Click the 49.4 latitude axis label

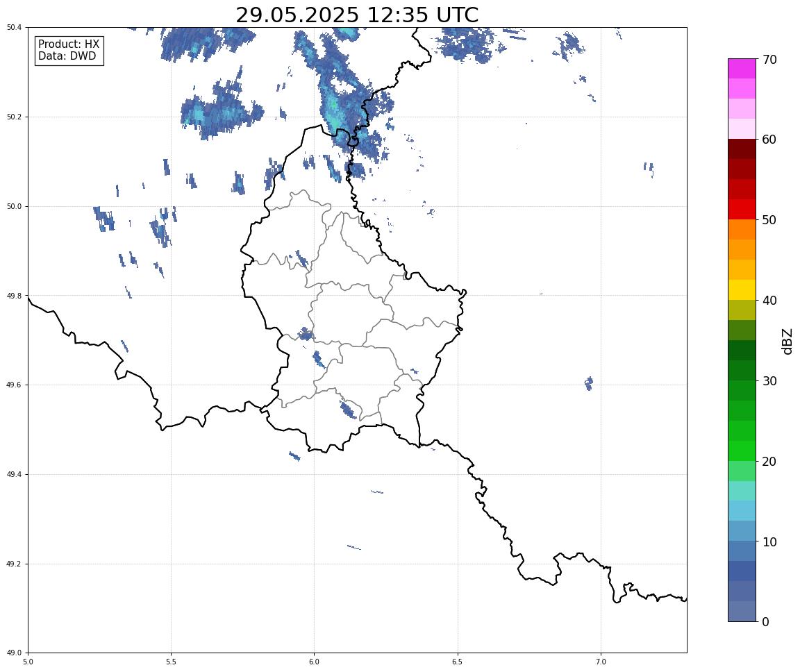(14, 475)
